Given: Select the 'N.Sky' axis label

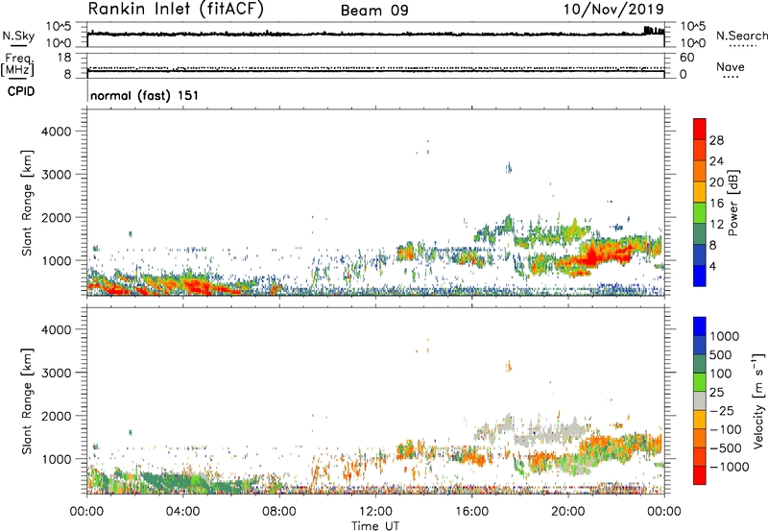Looking at the screenshot, I should (18, 36).
